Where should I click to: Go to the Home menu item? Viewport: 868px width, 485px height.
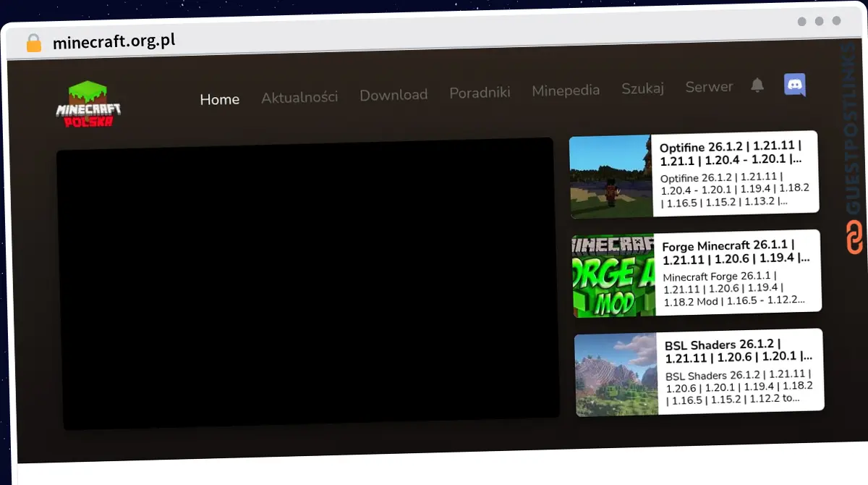220,99
